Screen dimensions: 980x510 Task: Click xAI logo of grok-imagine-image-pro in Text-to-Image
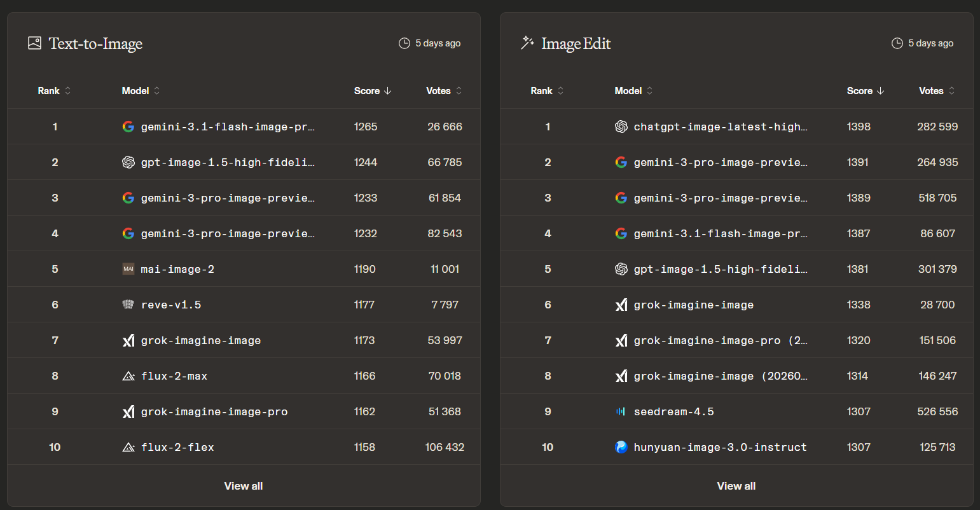(128, 411)
